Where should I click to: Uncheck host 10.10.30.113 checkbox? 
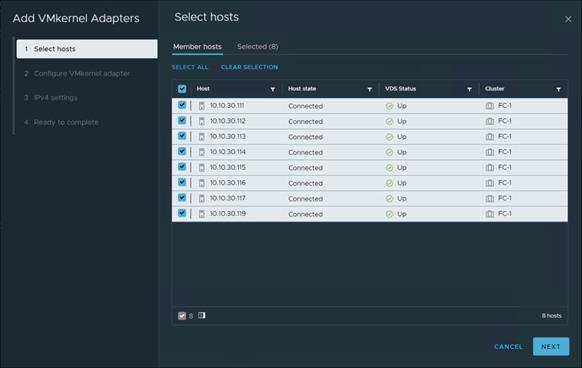coord(182,136)
